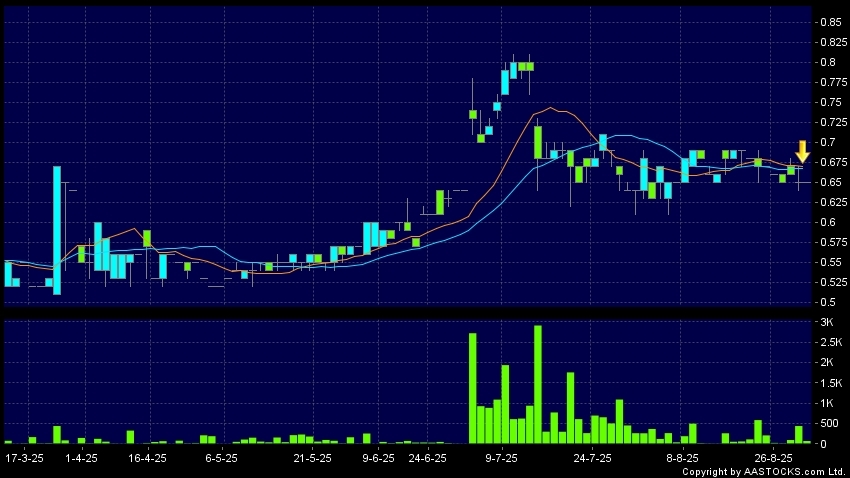Click the 0.775 price axis label
This screenshot has height=478, width=850.
pyautogui.click(x=834, y=82)
